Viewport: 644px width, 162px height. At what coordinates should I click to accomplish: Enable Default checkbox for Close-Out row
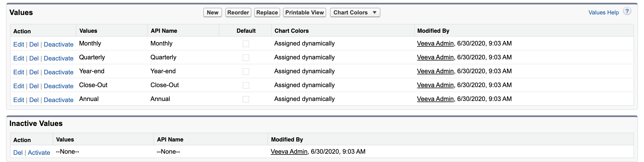(246, 85)
